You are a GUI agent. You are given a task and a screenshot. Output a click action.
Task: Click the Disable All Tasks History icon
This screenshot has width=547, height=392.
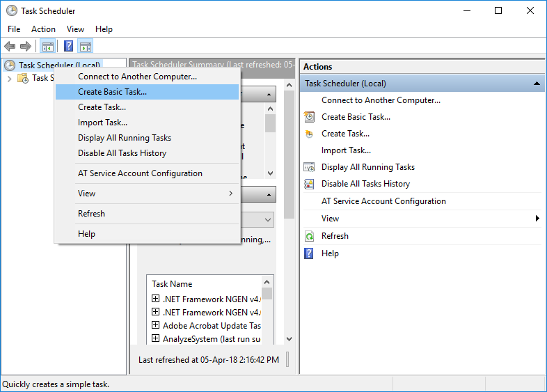[x=310, y=184]
